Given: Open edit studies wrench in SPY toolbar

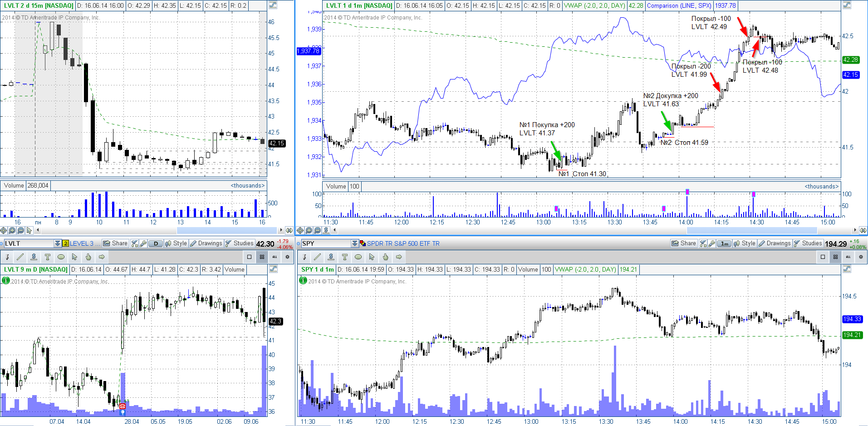Looking at the screenshot, I should tap(712, 243).
